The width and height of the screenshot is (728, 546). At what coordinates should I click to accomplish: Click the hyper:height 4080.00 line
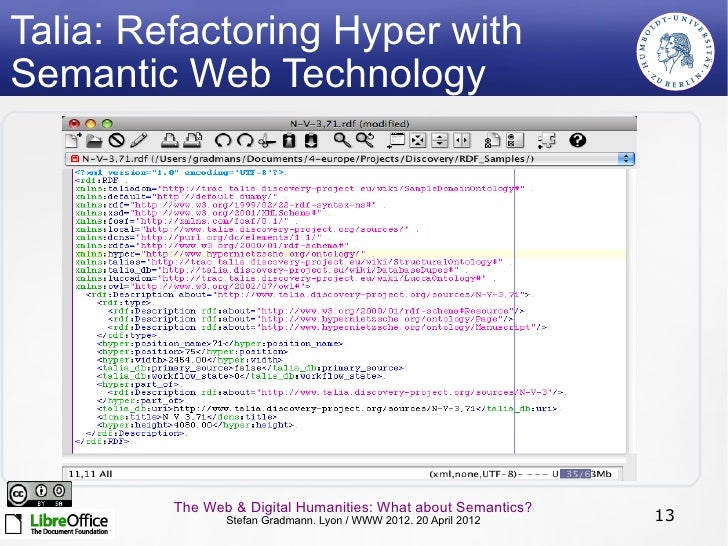click(x=196, y=425)
